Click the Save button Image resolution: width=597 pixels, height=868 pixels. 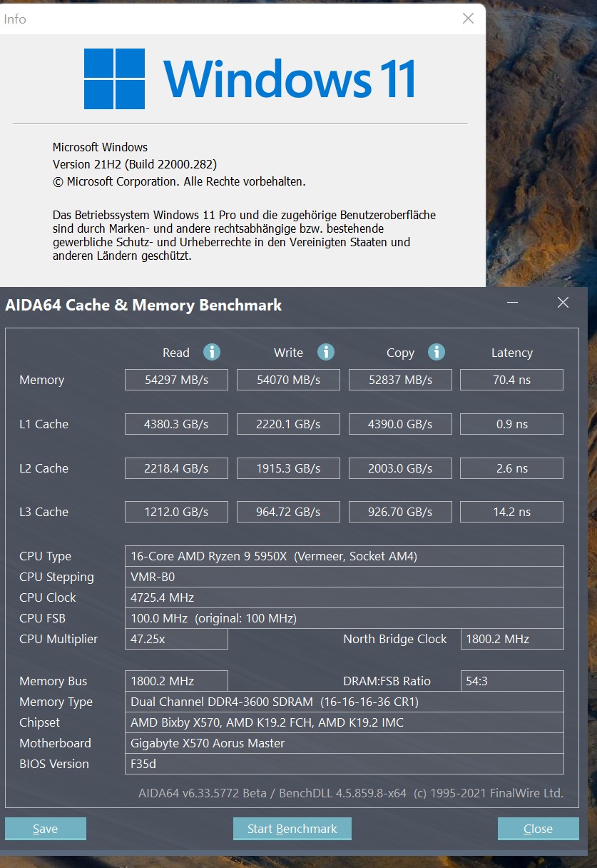(46, 829)
